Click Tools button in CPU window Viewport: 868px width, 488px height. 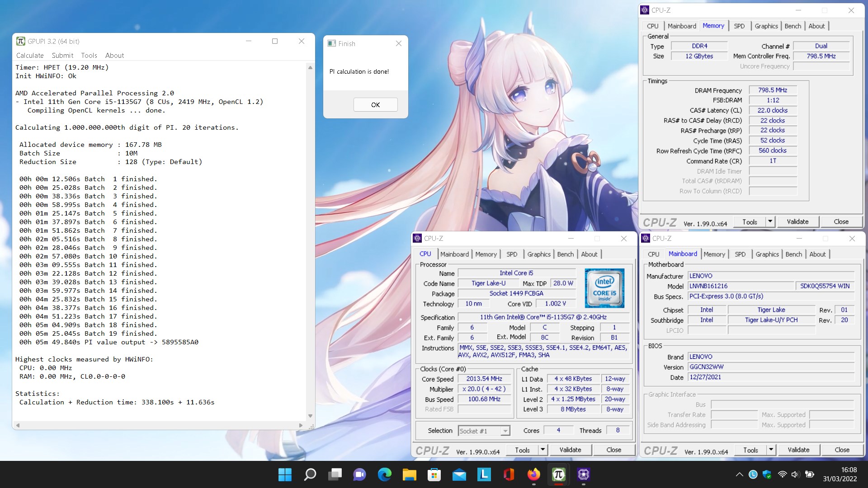click(522, 450)
